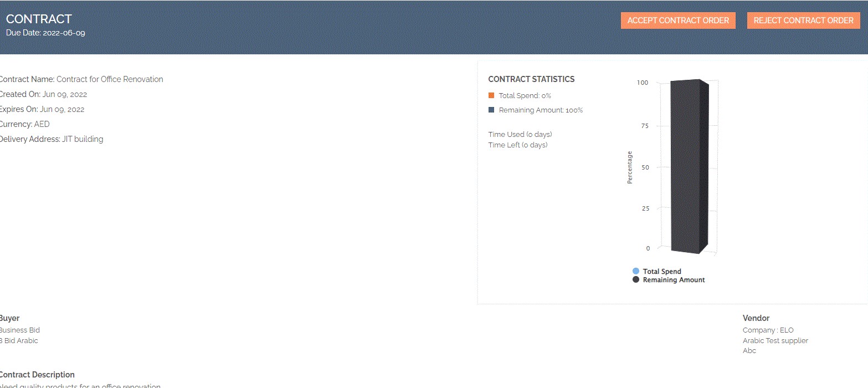Click the Due Date in the header
Image resolution: width=868 pixels, height=388 pixels.
(45, 33)
